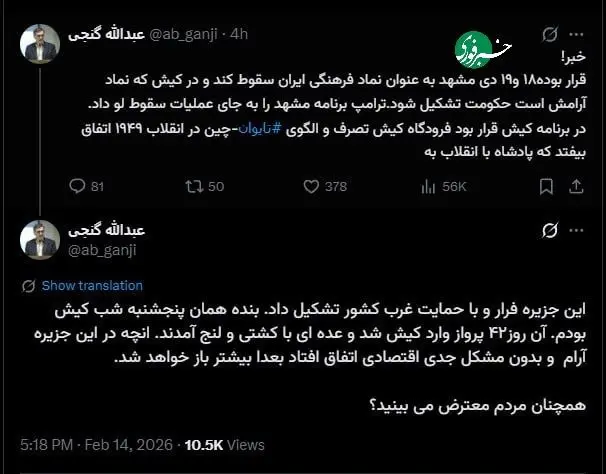Click the @ab_ganji handle in top tweet
The width and height of the screenshot is (606, 474).
[185, 35]
